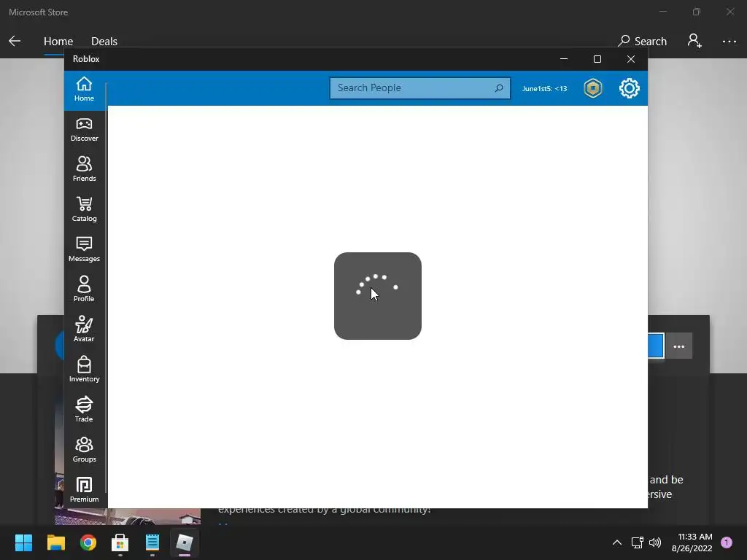Open volume control in system tray
This screenshot has height=560, width=747.
655,542
